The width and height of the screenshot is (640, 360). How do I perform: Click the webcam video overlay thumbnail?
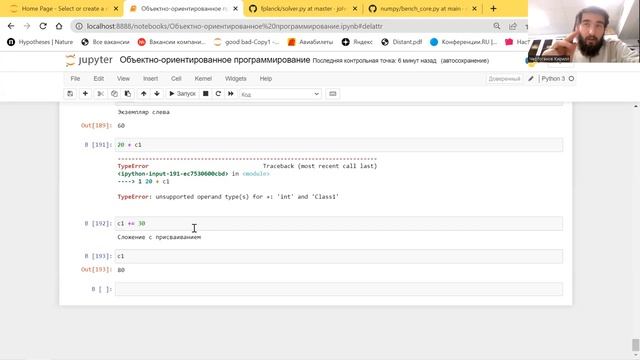[584, 31]
